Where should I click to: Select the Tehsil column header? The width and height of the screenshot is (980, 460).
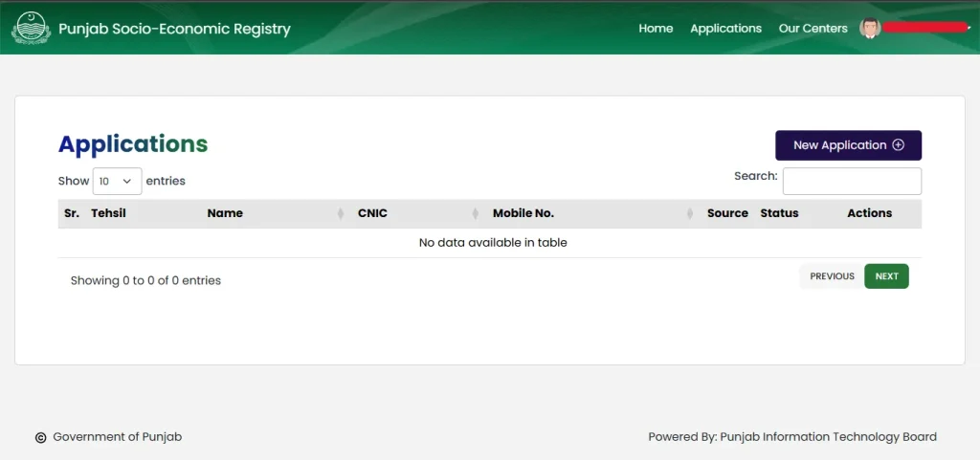pyautogui.click(x=108, y=213)
